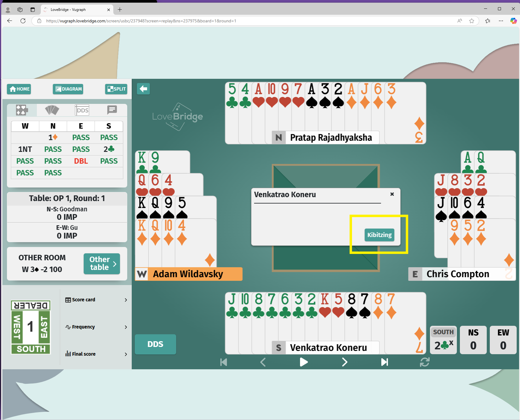Expand the Final score section
520x420 pixels.
pos(96,354)
